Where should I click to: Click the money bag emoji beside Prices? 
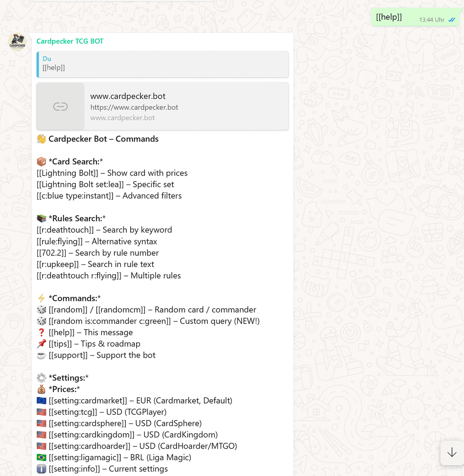[x=41, y=389]
